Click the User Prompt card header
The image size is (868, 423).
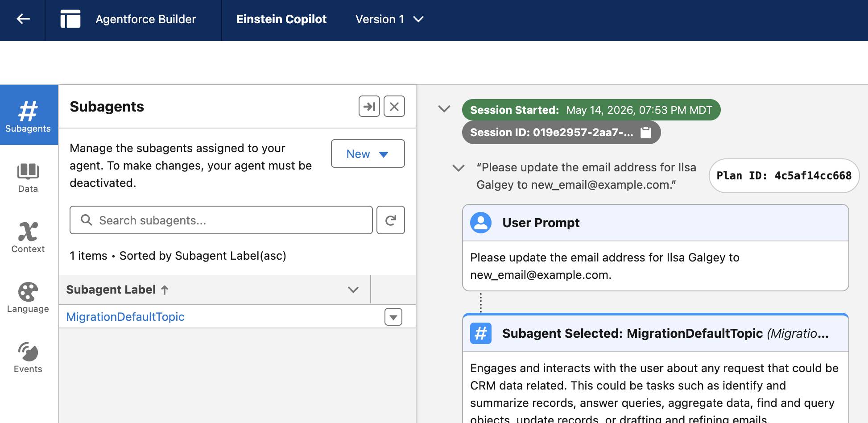(656, 223)
